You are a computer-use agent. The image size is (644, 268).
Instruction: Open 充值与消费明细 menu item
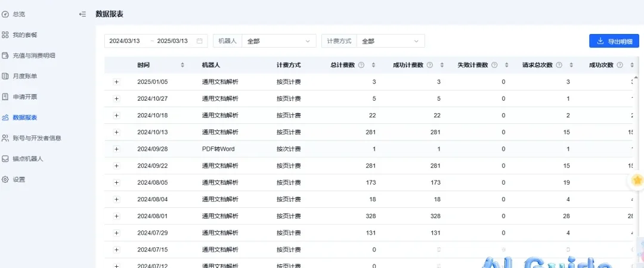click(x=33, y=55)
